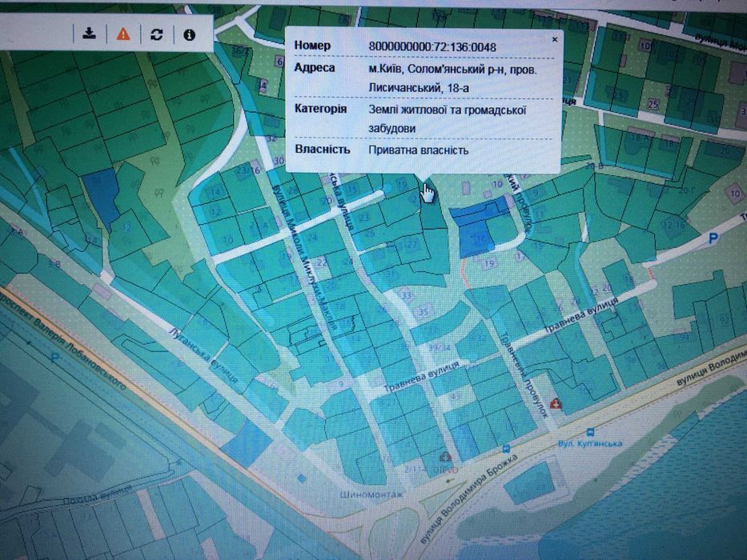Click the parcel numbered 23/16

coord(248,170)
